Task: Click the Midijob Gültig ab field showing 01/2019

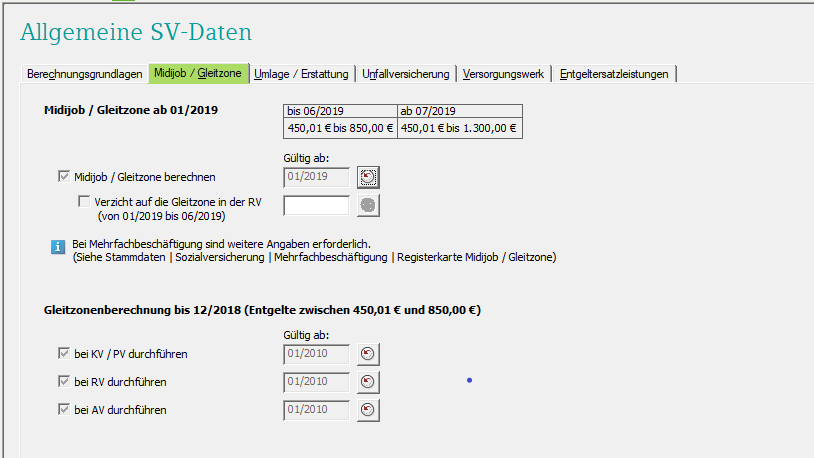Action: (x=316, y=177)
